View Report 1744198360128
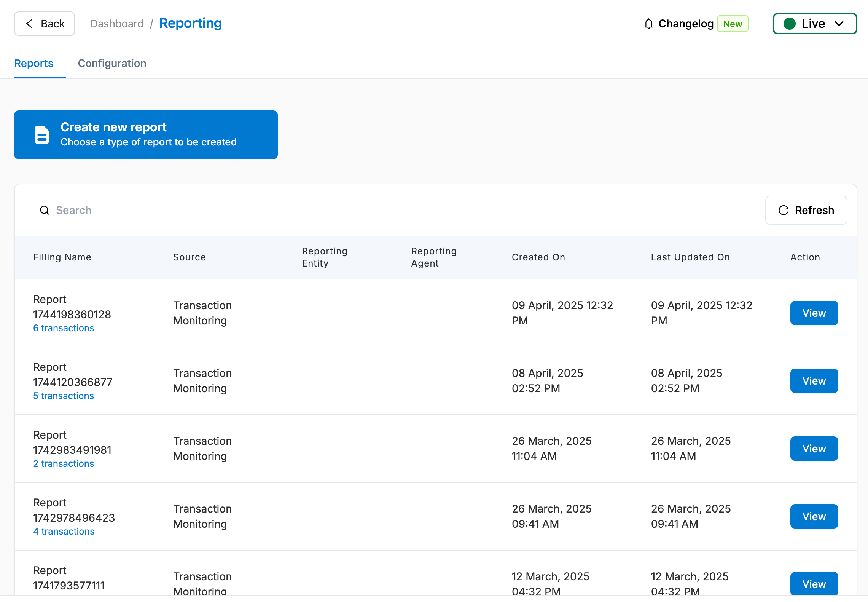 tap(814, 313)
